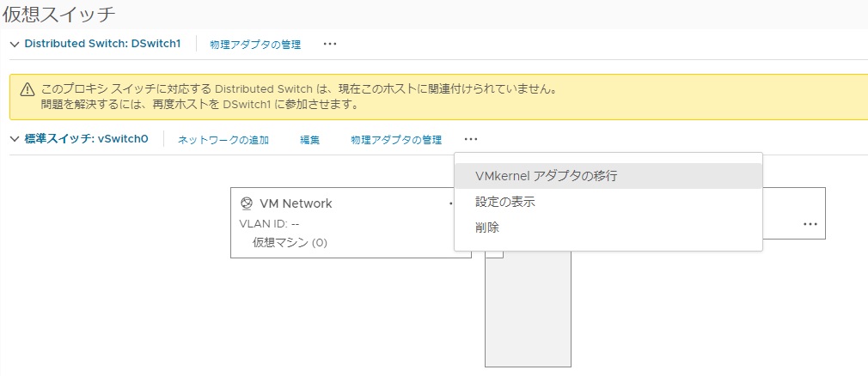Click the VM Network label
The width and height of the screenshot is (868, 376).
[x=296, y=203]
